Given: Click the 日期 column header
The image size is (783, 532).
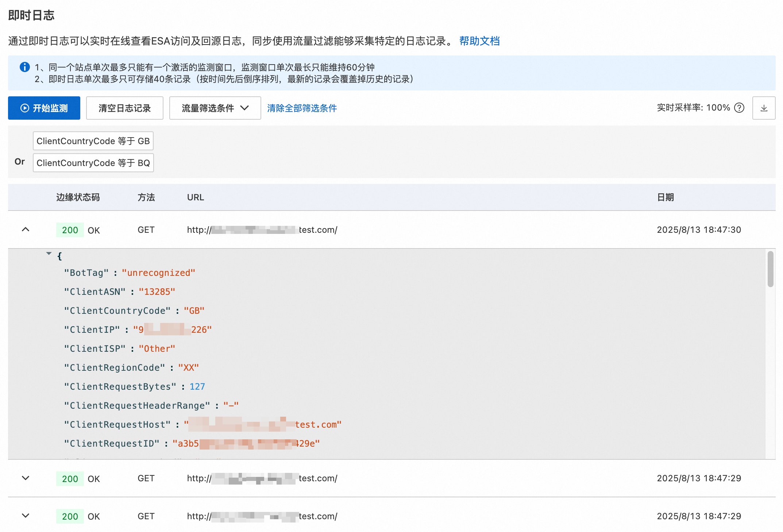Looking at the screenshot, I should tap(665, 197).
